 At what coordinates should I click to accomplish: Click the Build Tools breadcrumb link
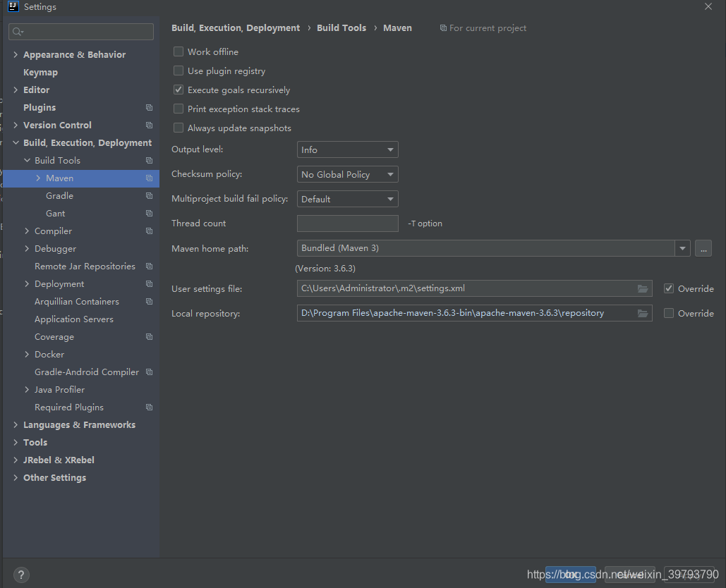click(341, 28)
